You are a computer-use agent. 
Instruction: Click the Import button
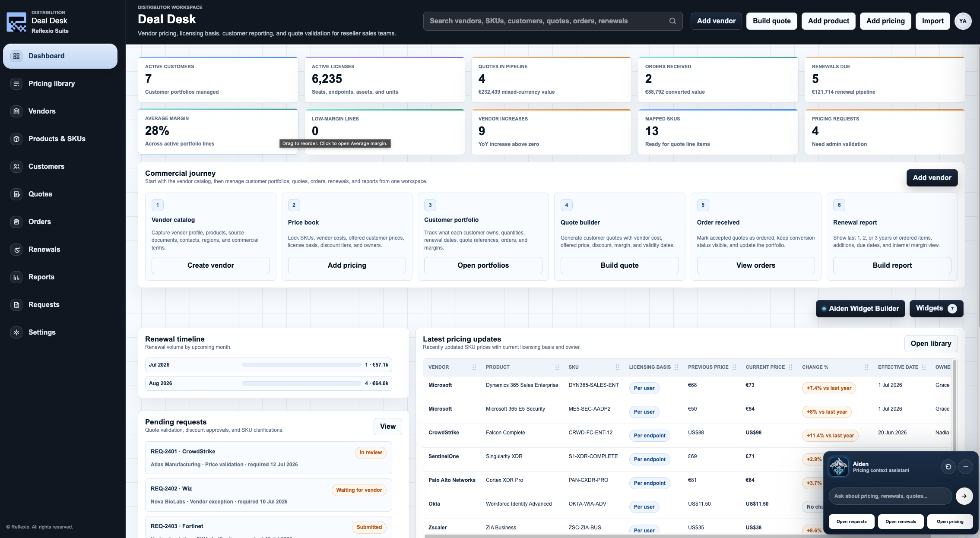(932, 21)
